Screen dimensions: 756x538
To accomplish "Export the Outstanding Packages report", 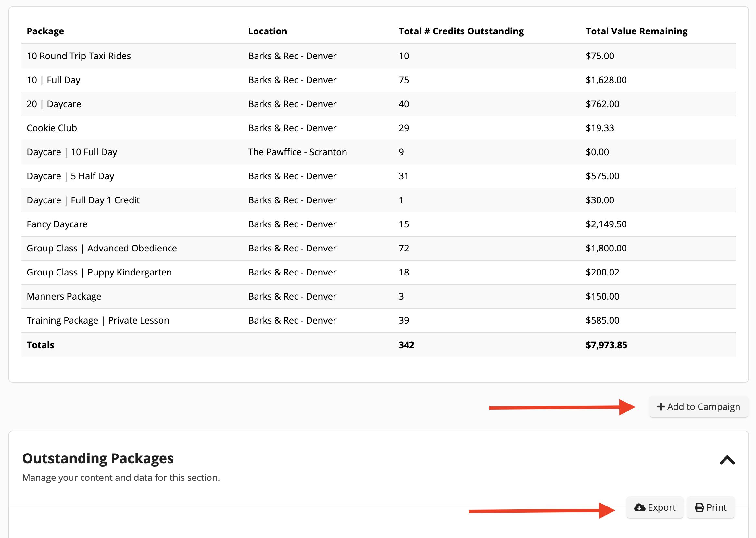I will 654,507.
